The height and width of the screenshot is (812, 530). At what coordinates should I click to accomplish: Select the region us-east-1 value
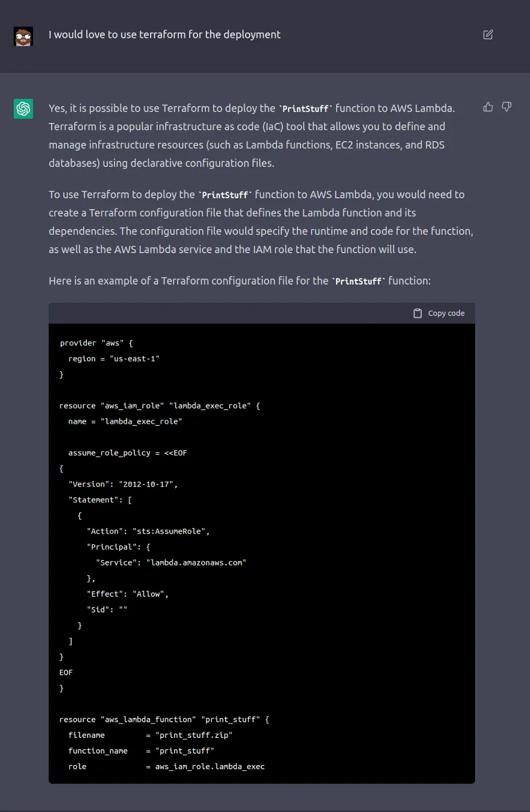pos(134,358)
